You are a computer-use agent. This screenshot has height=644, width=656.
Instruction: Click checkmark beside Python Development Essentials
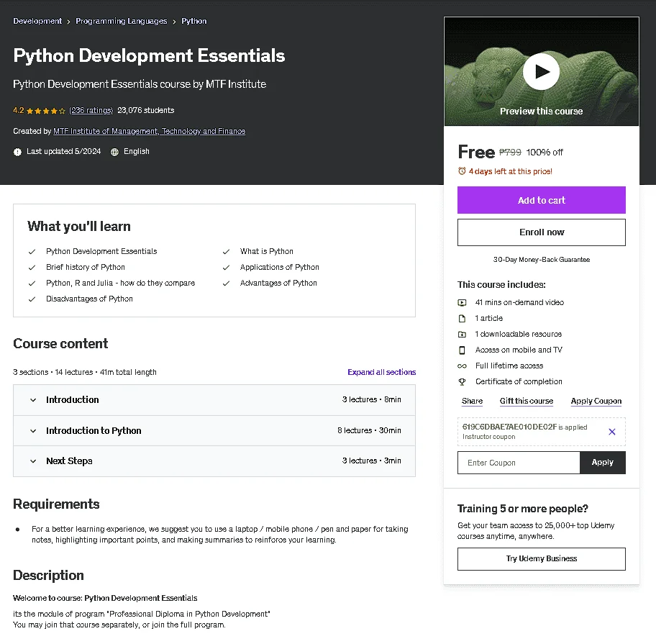pos(32,252)
